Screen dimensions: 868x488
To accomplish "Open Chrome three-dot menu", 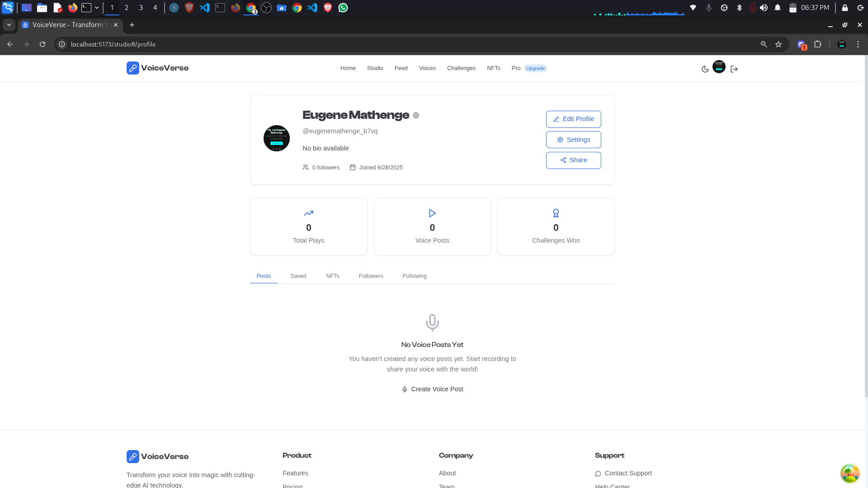I will (858, 44).
